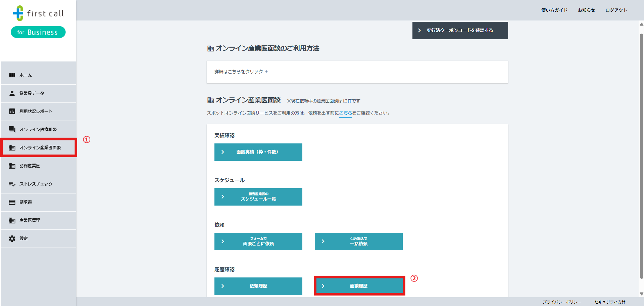This screenshot has height=306, width=644.
Task: Click the gear icon for 設定
Action: tap(12, 238)
